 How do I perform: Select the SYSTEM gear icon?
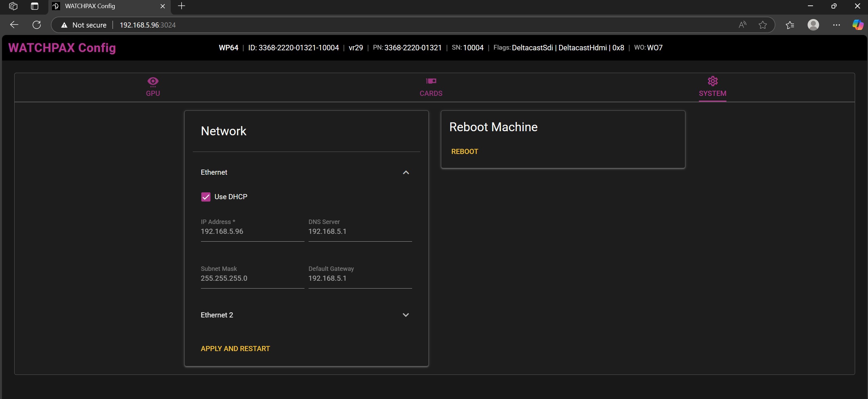[712, 81]
